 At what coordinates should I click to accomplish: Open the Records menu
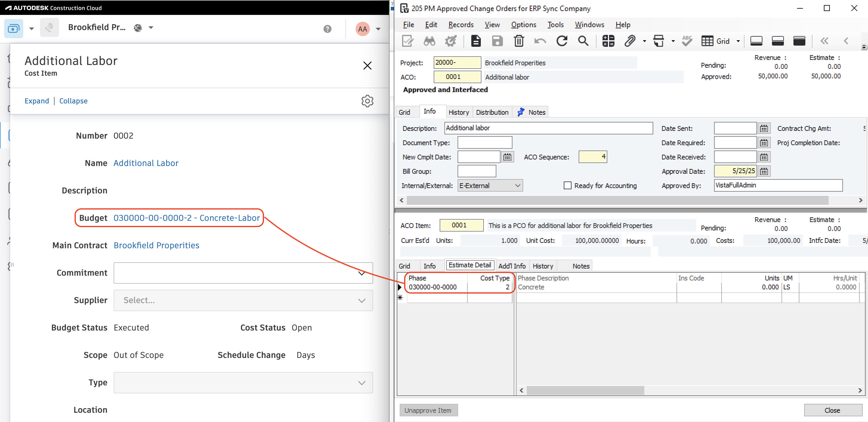tap(461, 24)
